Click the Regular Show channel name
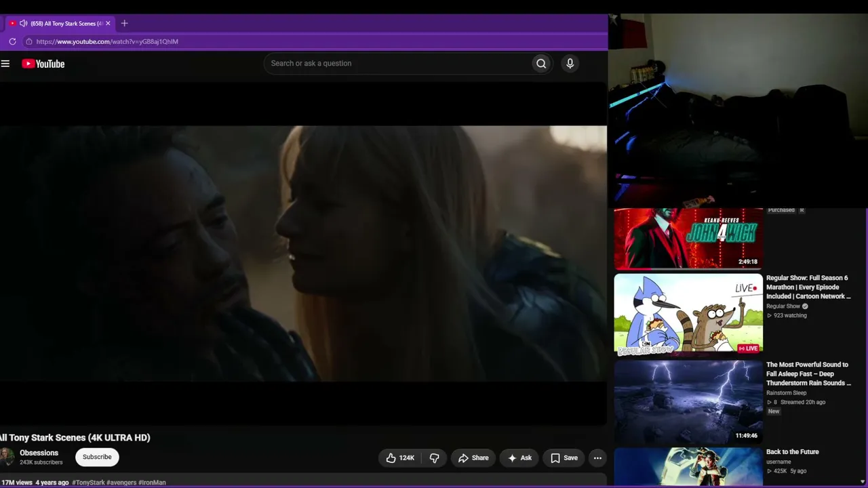 pos(783,306)
